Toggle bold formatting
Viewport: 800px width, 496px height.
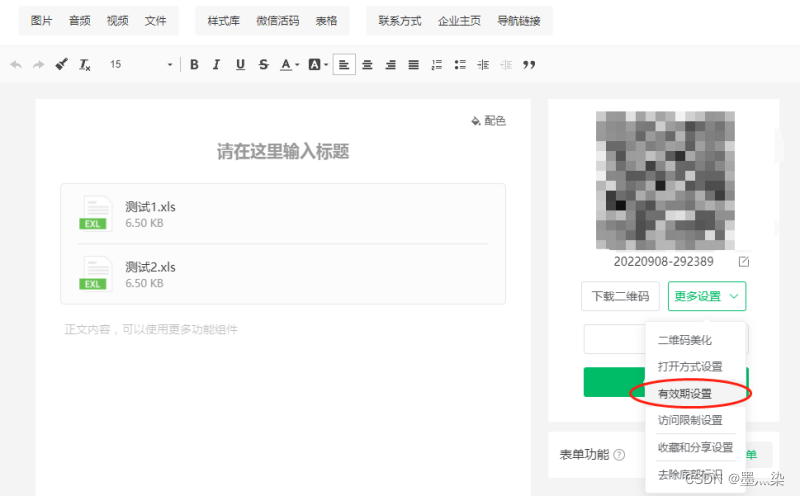point(194,65)
